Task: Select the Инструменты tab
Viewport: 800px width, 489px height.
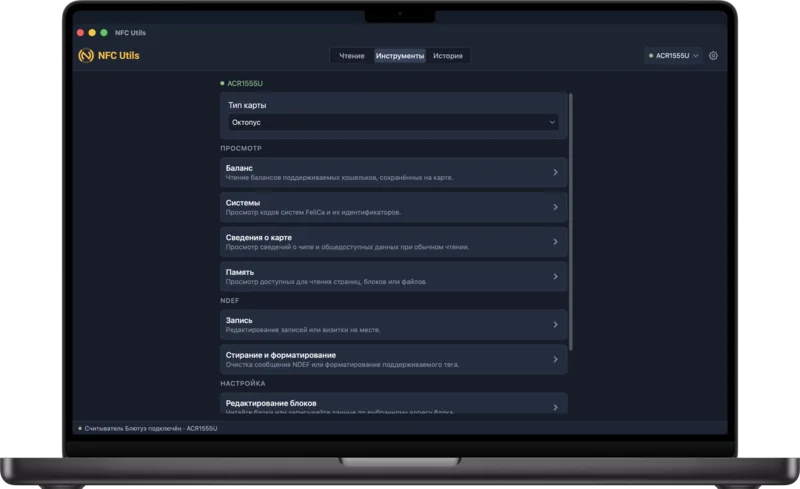Action: [x=399, y=56]
